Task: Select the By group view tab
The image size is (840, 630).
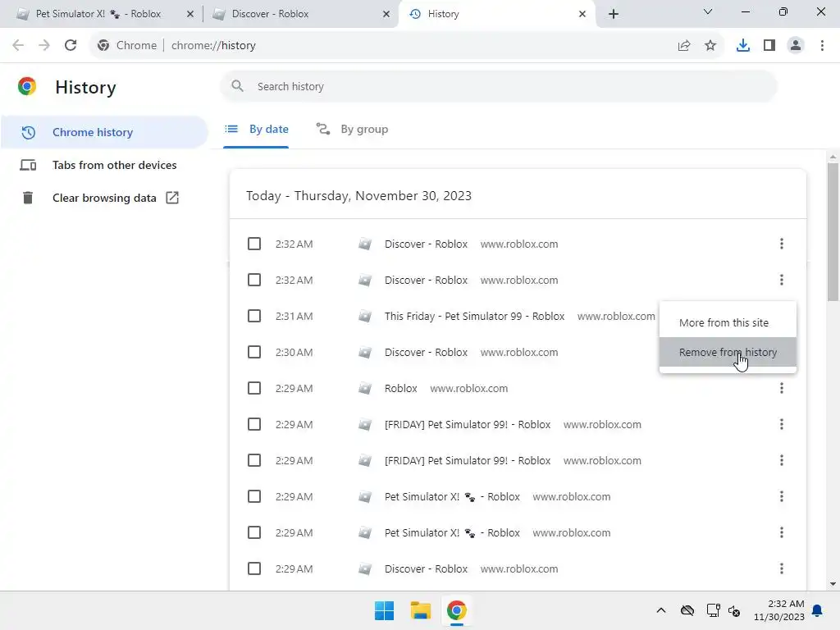Action: [352, 129]
